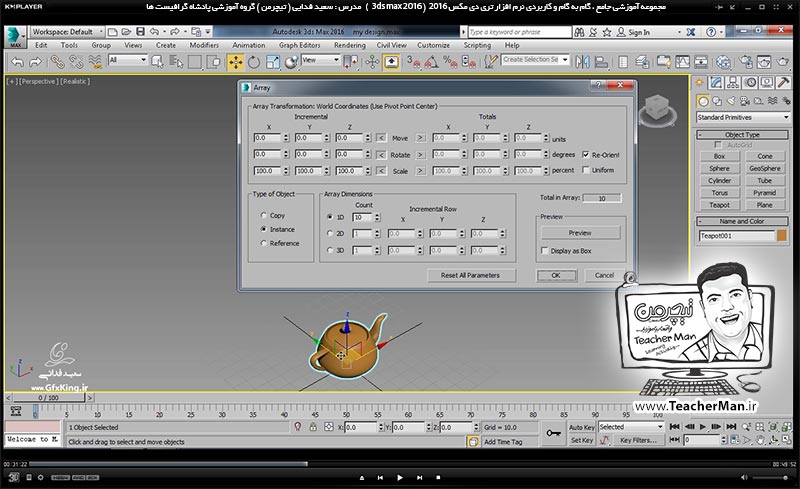Open the Utilities hammer tab
The width and height of the screenshot is (800, 489).
[784, 82]
